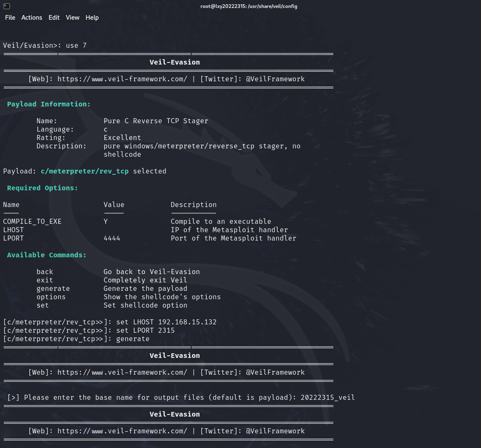Click the 'Please enter the base name' prompt
This screenshot has height=448, width=481.
[152, 397]
